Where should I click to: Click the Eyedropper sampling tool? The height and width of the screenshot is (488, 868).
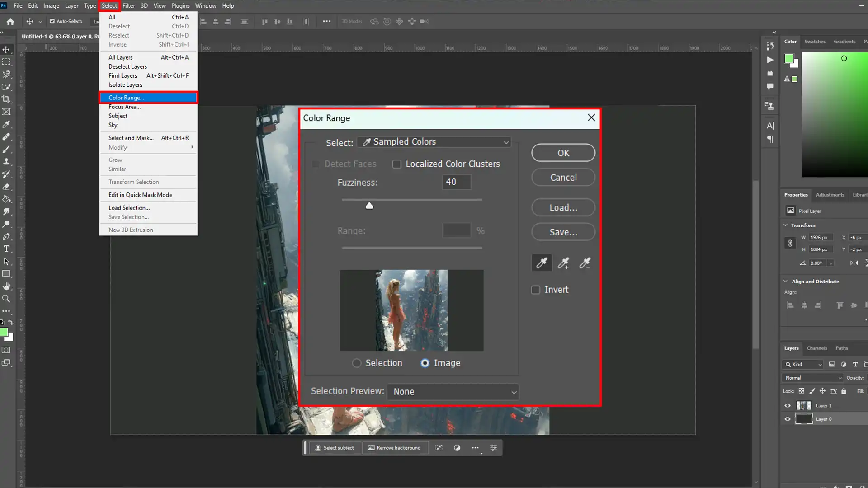click(541, 263)
